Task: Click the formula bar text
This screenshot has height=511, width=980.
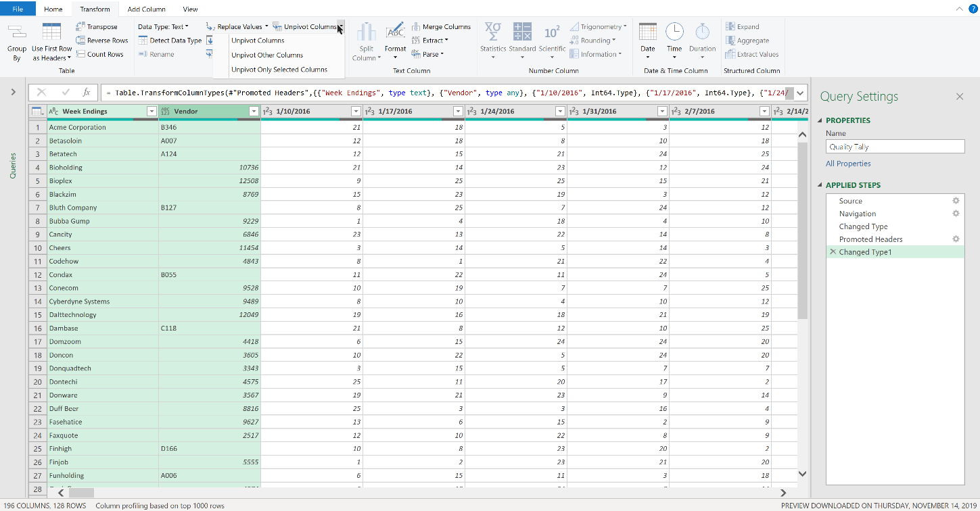Action: (446, 93)
